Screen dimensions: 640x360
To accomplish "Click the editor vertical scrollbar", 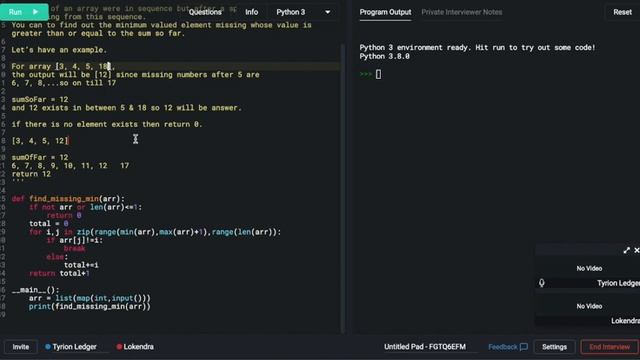I will [x=342, y=188].
